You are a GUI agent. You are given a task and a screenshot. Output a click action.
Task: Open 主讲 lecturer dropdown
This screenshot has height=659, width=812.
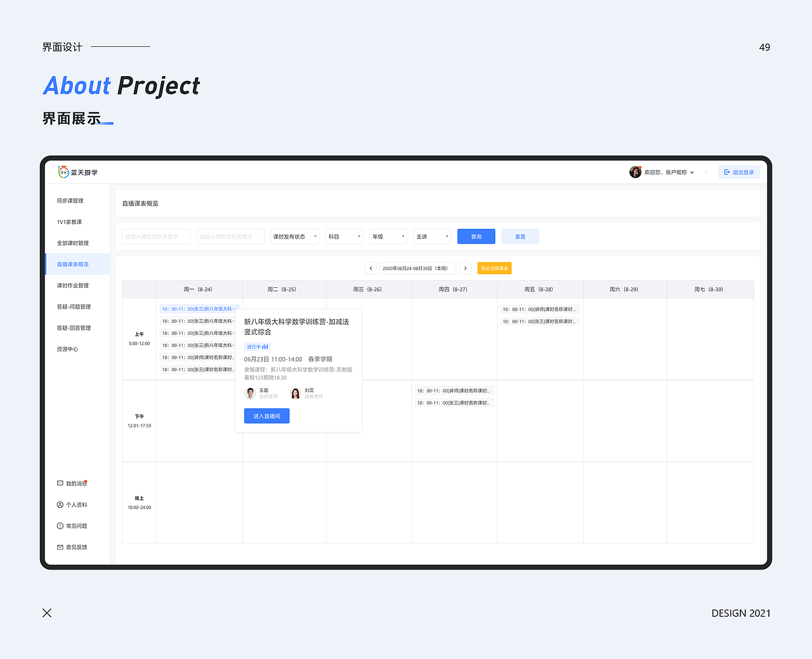(432, 237)
